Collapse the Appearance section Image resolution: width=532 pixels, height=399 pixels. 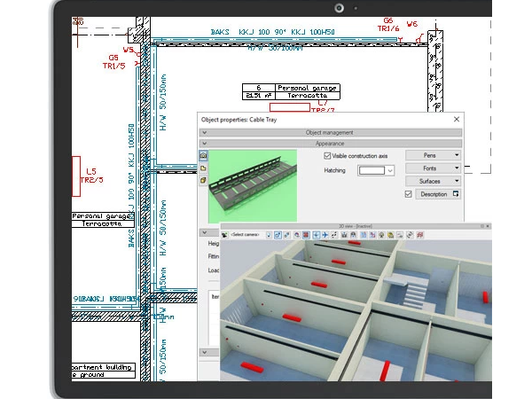coord(205,143)
